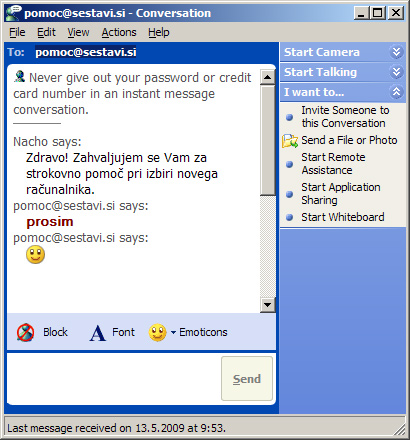Open Font settings via the A icon

pos(97,333)
